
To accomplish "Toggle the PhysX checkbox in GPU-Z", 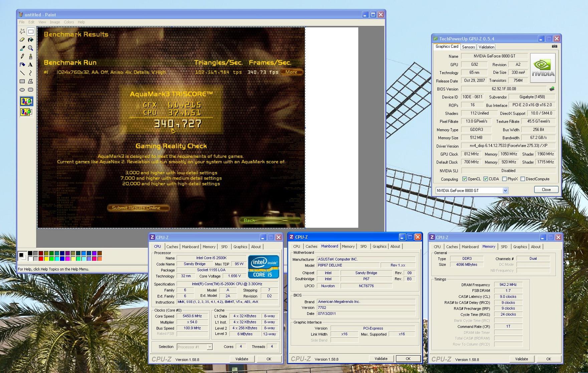I will [504, 179].
